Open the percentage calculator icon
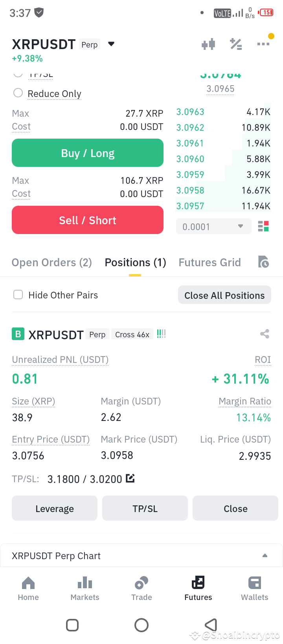 (x=236, y=44)
